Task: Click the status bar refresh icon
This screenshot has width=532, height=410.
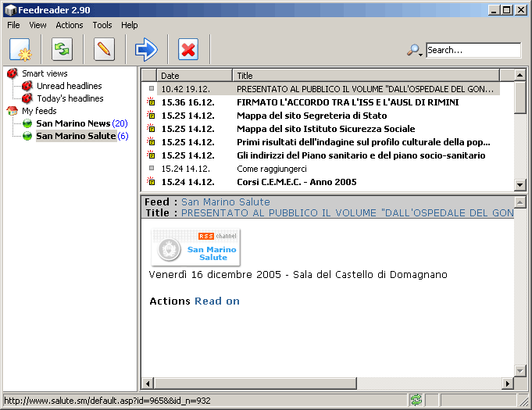Action: (416, 401)
